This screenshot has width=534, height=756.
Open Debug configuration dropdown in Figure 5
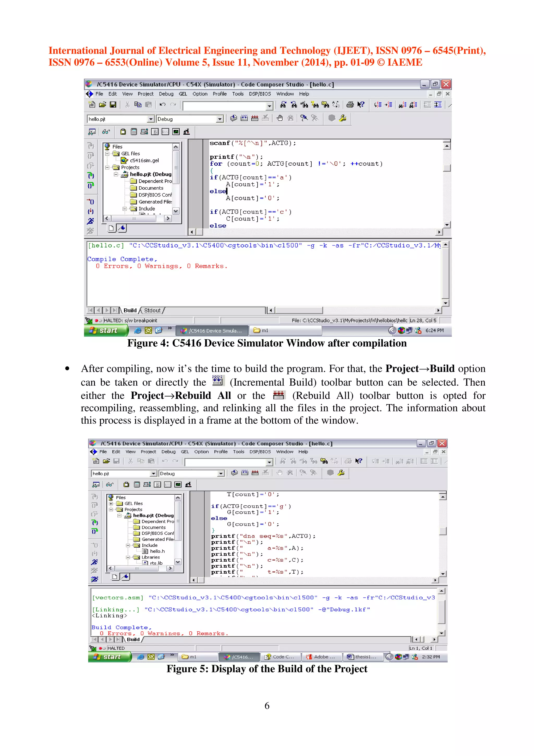(x=221, y=473)
